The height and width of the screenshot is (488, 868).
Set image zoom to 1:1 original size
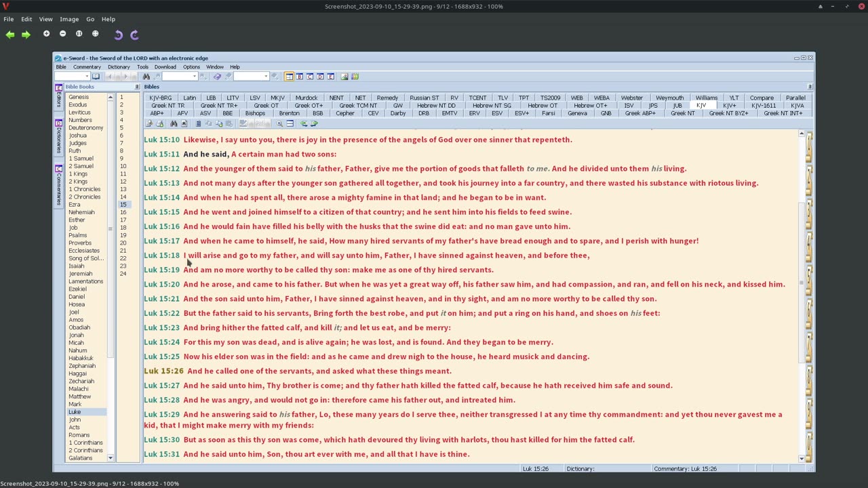79,34
